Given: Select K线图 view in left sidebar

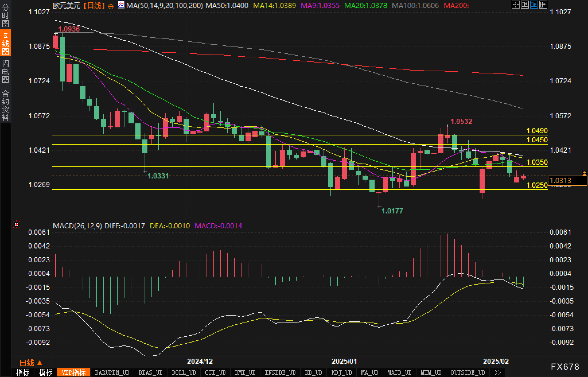Looking at the screenshot, I should click(x=5, y=43).
